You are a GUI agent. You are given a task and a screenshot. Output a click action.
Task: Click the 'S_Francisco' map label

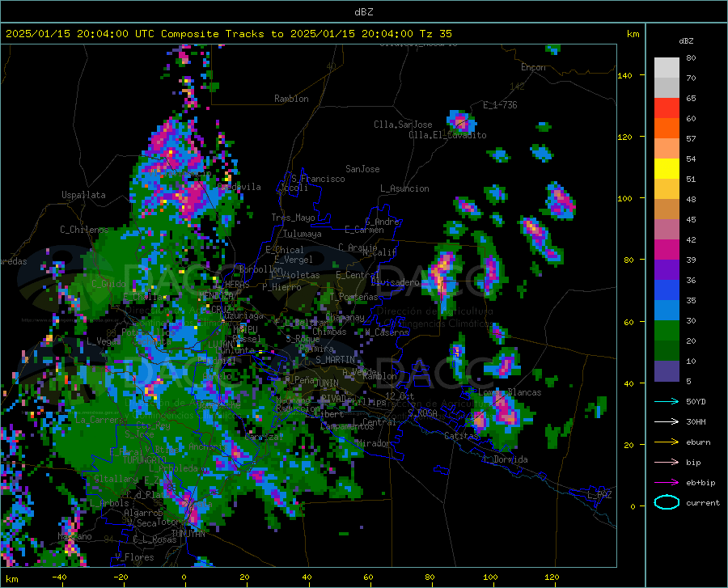point(318,179)
